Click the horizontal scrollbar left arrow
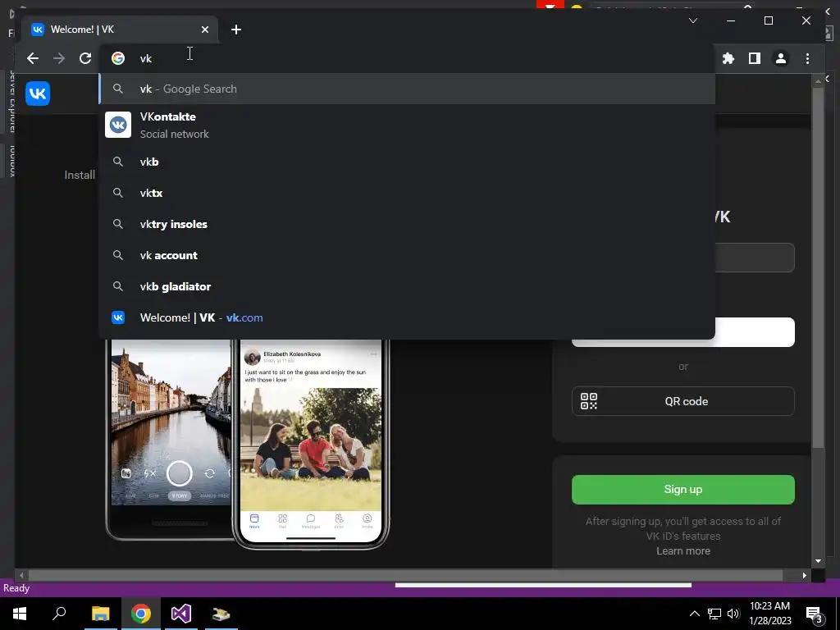Viewport: 840px width, 630px height. (21, 575)
